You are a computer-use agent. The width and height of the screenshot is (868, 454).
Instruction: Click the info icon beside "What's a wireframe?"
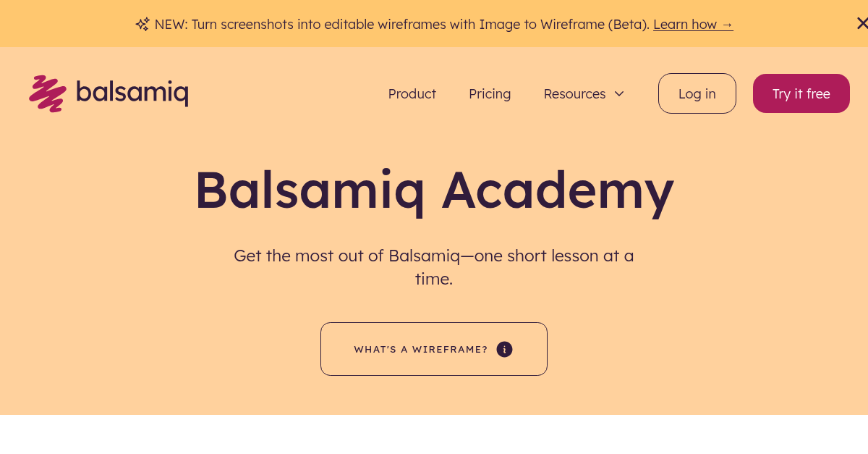point(505,349)
